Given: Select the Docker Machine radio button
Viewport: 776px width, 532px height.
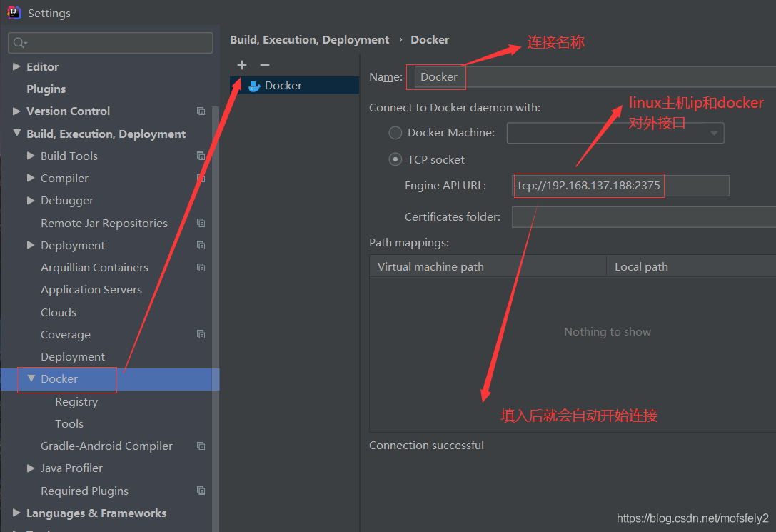Looking at the screenshot, I should point(395,133).
